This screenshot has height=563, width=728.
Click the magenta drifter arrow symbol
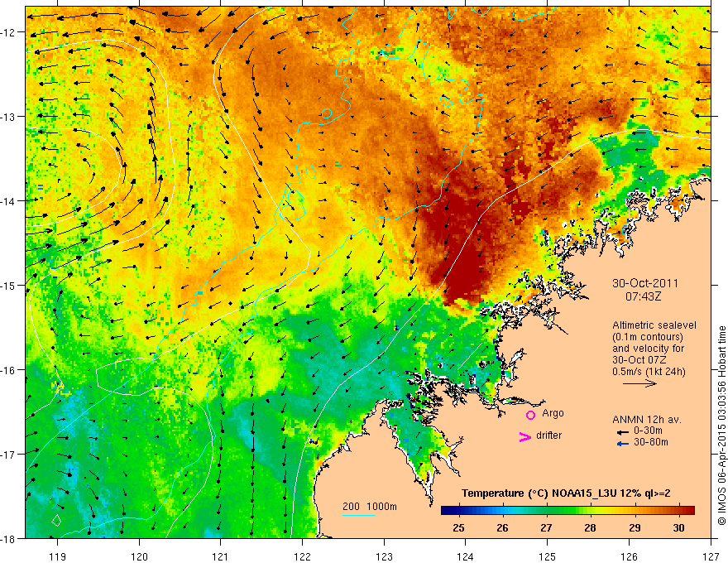524,436
